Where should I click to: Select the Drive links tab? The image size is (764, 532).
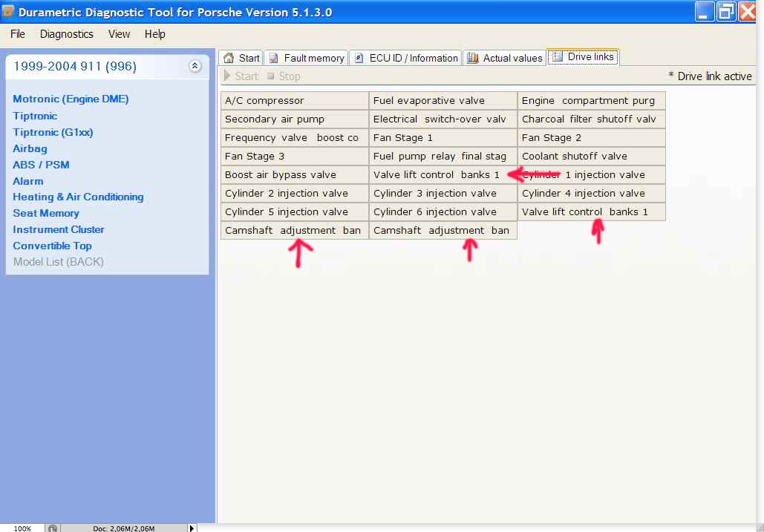pos(584,57)
